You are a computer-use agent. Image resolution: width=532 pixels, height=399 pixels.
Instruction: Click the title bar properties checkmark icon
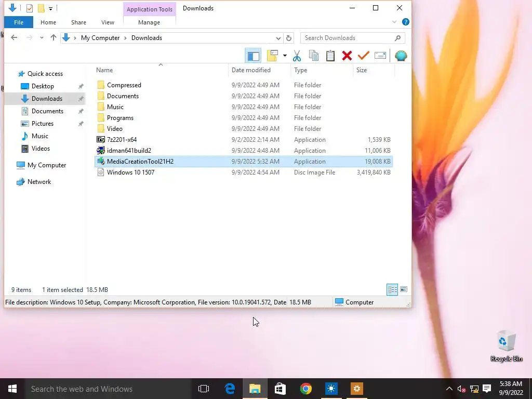(30, 8)
